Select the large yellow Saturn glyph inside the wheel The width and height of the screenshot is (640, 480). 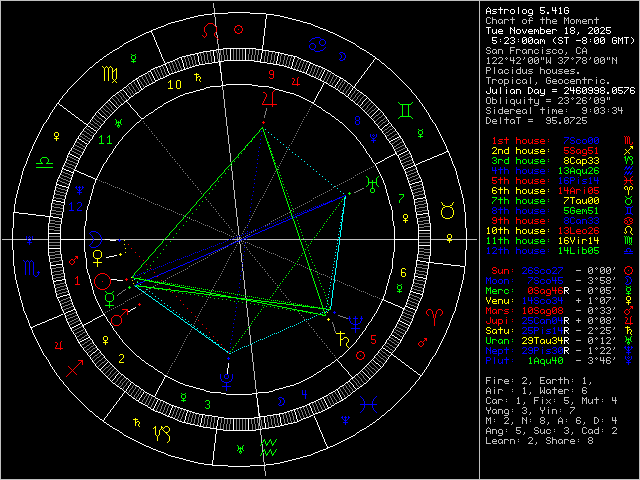coord(343,340)
